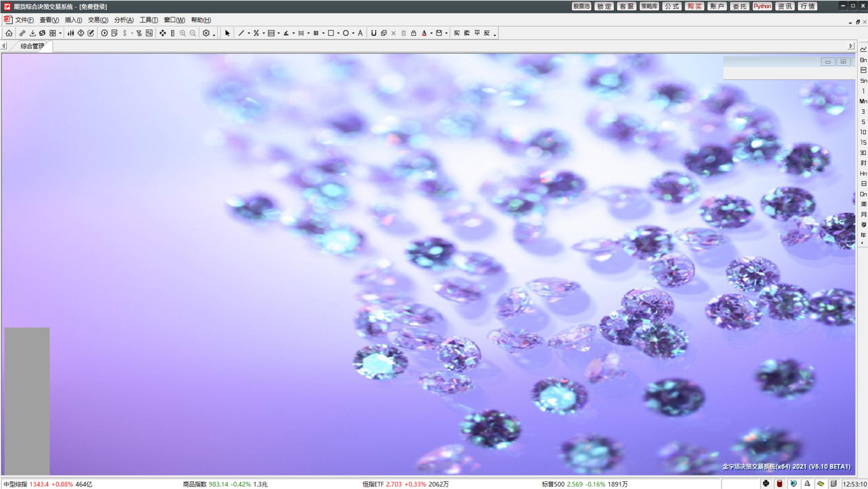Open the red underlined font color picker
Image resolution: width=868 pixels, height=489 pixels.
click(x=424, y=33)
